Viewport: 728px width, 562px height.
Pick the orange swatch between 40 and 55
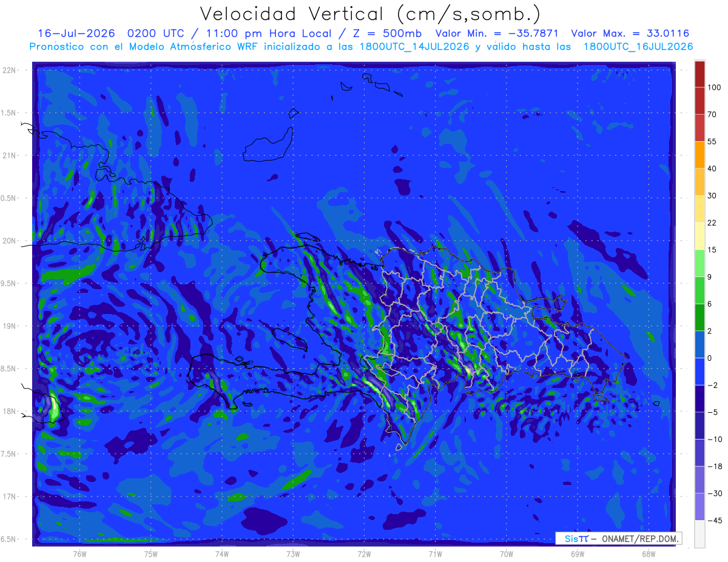[x=699, y=155]
